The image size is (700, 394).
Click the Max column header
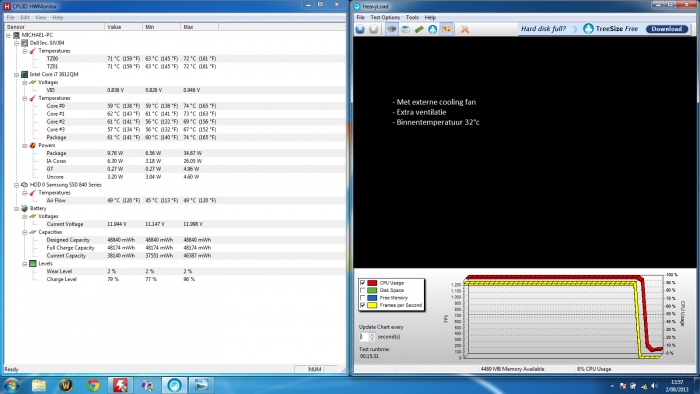tap(200, 27)
